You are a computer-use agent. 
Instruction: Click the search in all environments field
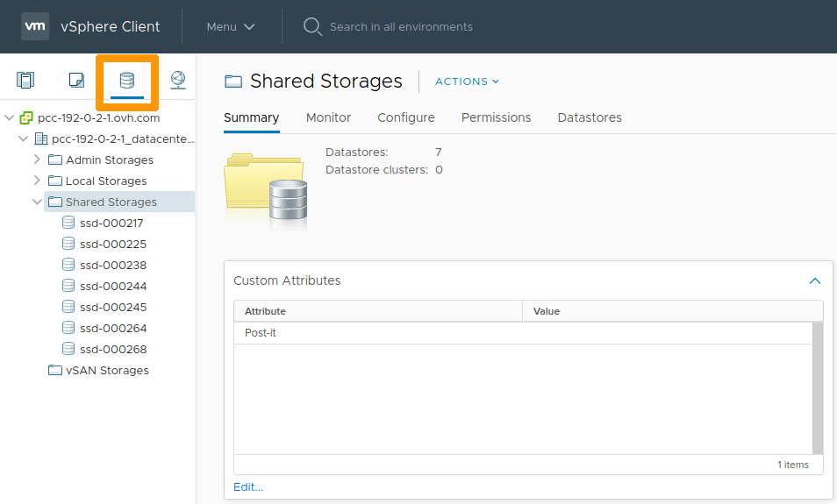tap(402, 26)
